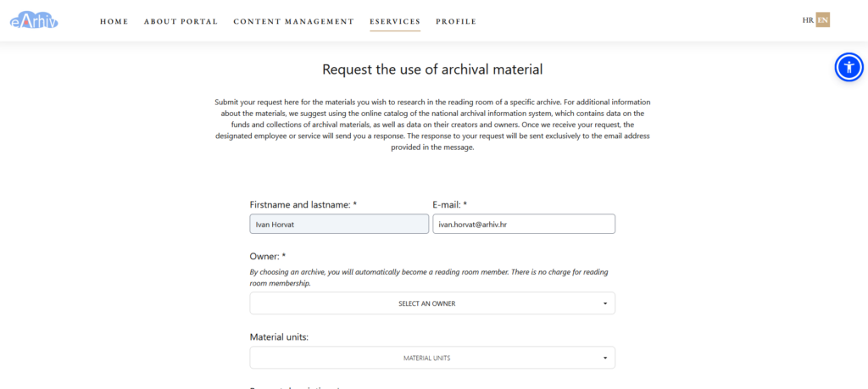This screenshot has width=868, height=389.
Task: Click the caret arrow in the Material units selector
Action: (x=605, y=358)
